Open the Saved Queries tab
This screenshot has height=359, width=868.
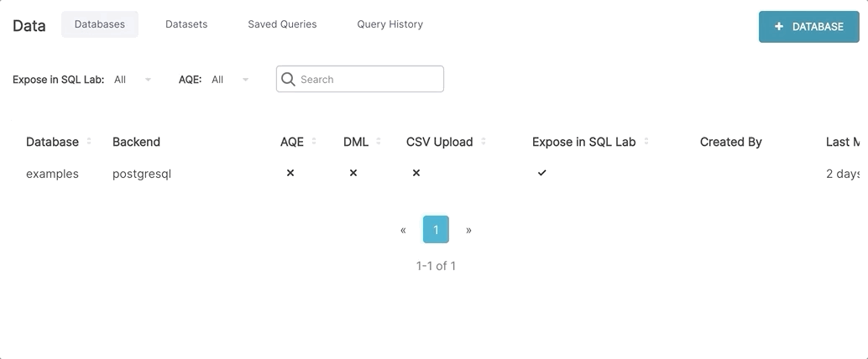click(282, 24)
